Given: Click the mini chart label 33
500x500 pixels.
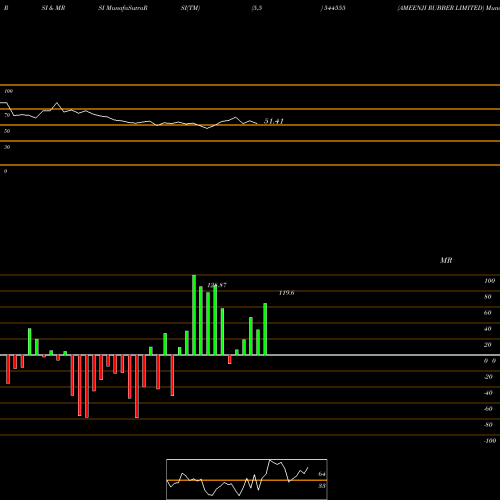Looking at the screenshot, I should pos(322,486).
